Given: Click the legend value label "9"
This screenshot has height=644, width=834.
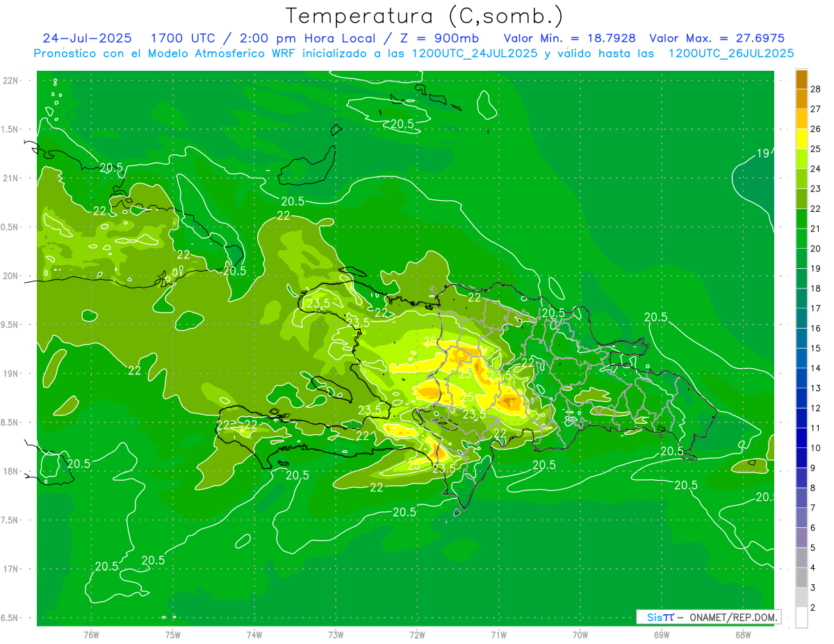Looking at the screenshot, I should tap(813, 468).
